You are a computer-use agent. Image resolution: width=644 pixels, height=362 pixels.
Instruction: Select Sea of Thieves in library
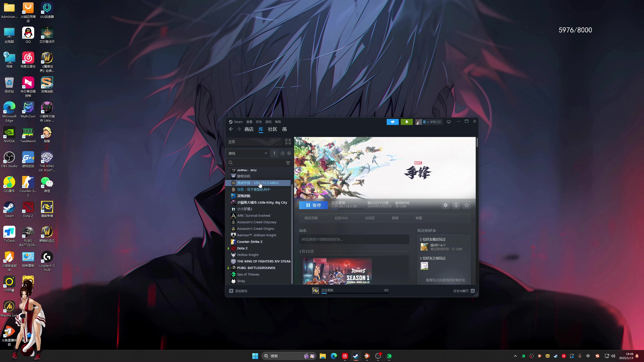coord(248,274)
